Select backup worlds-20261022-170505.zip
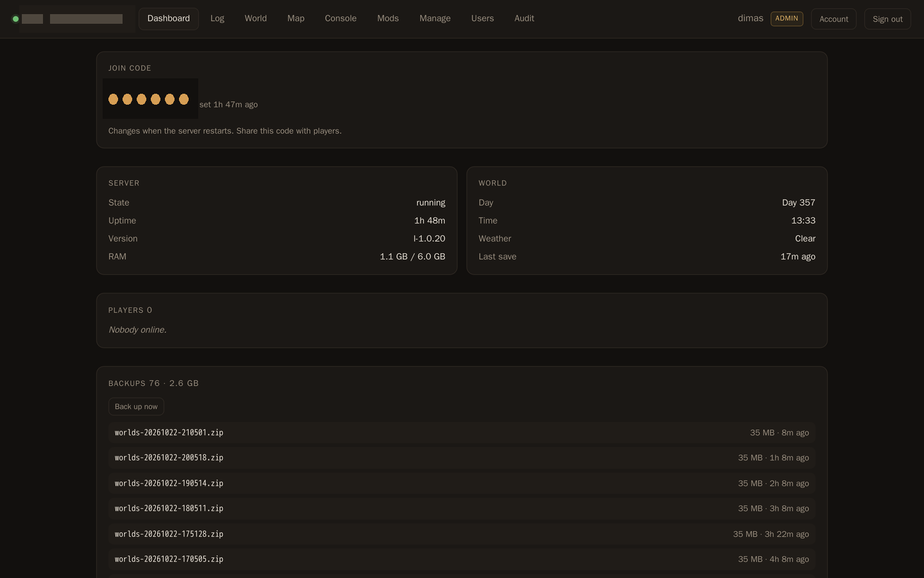 462,559
